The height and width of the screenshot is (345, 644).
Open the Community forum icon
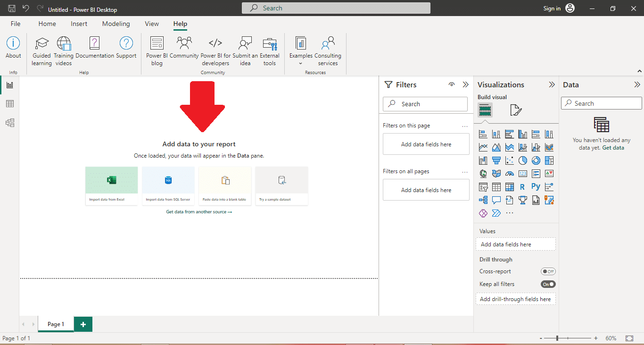tap(184, 48)
